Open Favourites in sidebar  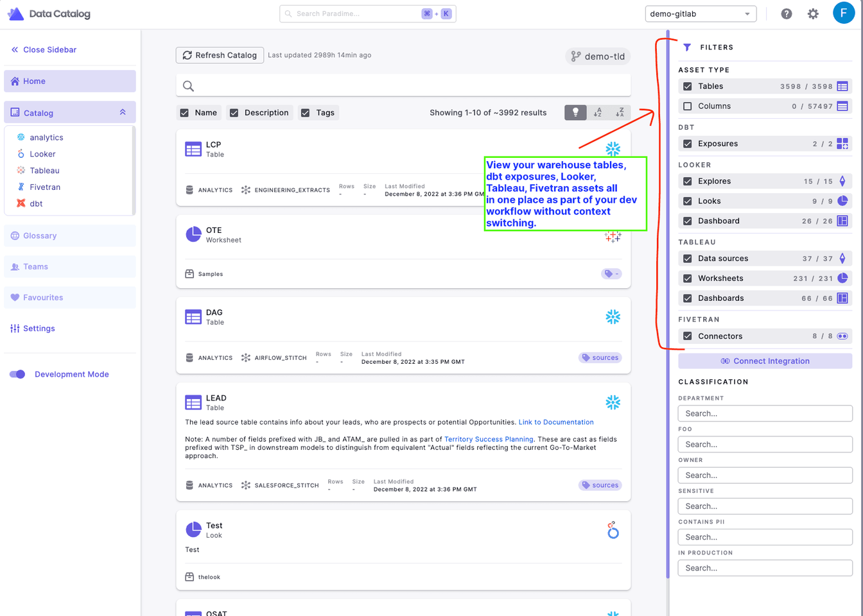69,297
